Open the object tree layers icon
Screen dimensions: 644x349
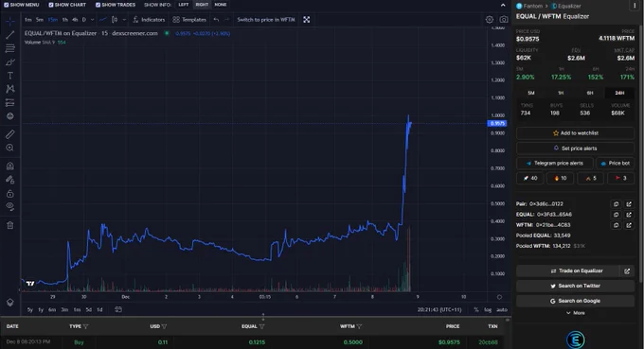coord(9,303)
